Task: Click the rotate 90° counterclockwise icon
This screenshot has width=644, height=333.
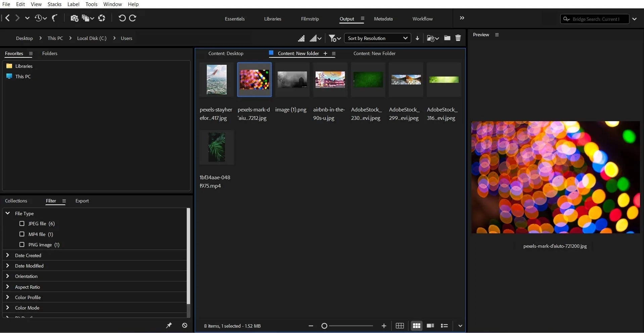Action: click(122, 18)
